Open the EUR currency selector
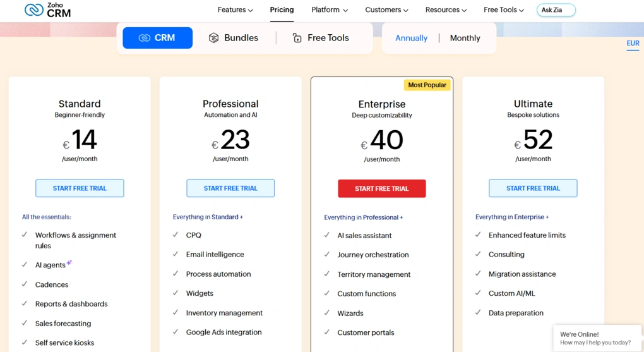This screenshot has width=644, height=352. (x=633, y=44)
